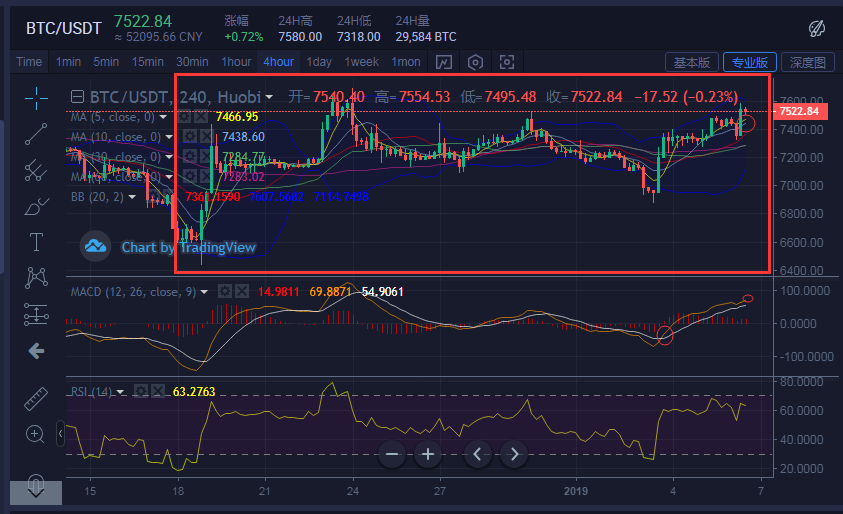Screen dimensions: 843x514
Task: Open settings gear for MA (10, close, 0)
Action: (189, 137)
